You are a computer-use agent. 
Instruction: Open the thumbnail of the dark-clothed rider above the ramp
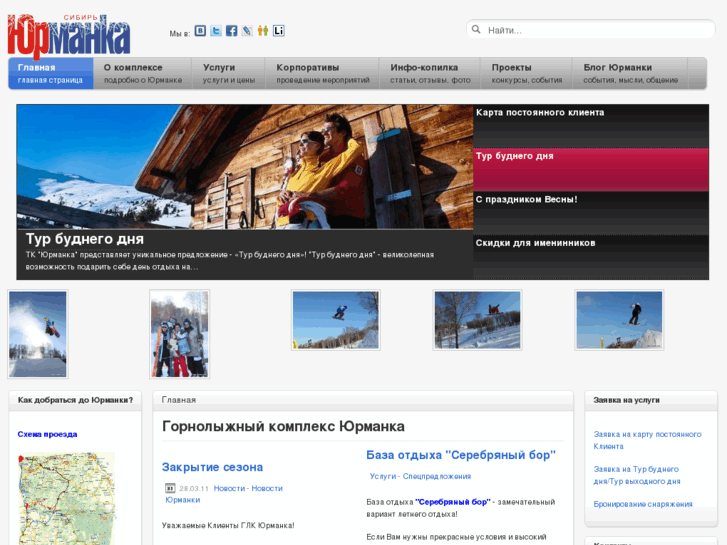[619, 320]
